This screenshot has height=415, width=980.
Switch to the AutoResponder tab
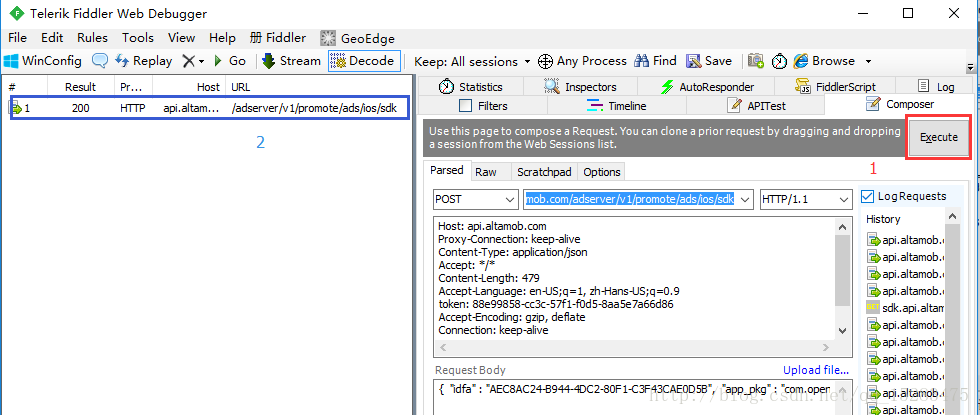707,87
